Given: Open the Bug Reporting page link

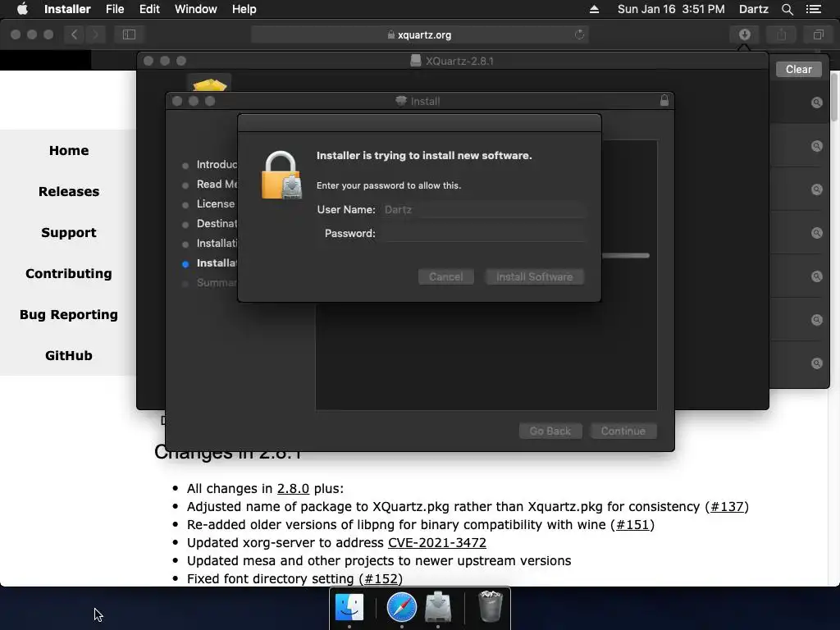Looking at the screenshot, I should click(x=69, y=314).
